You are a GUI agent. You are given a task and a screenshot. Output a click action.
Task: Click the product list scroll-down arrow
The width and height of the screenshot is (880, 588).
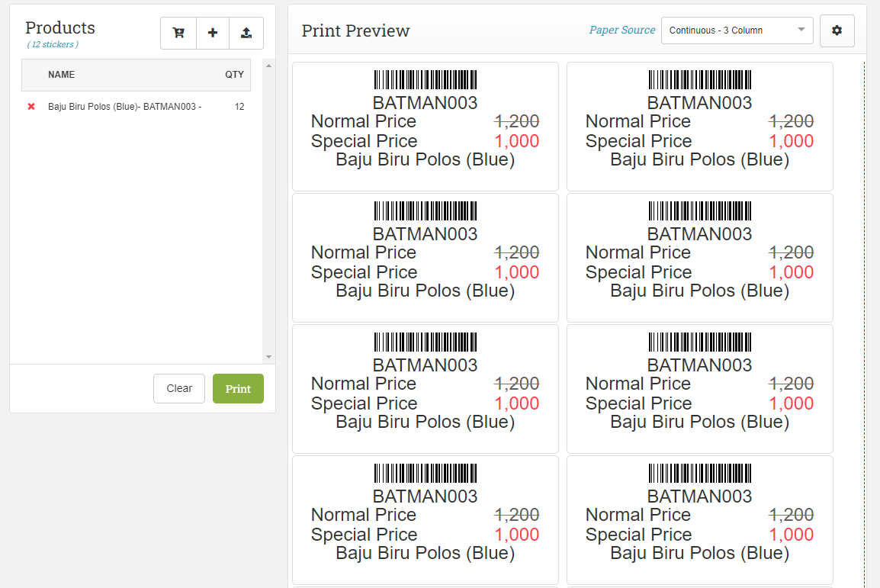point(269,357)
